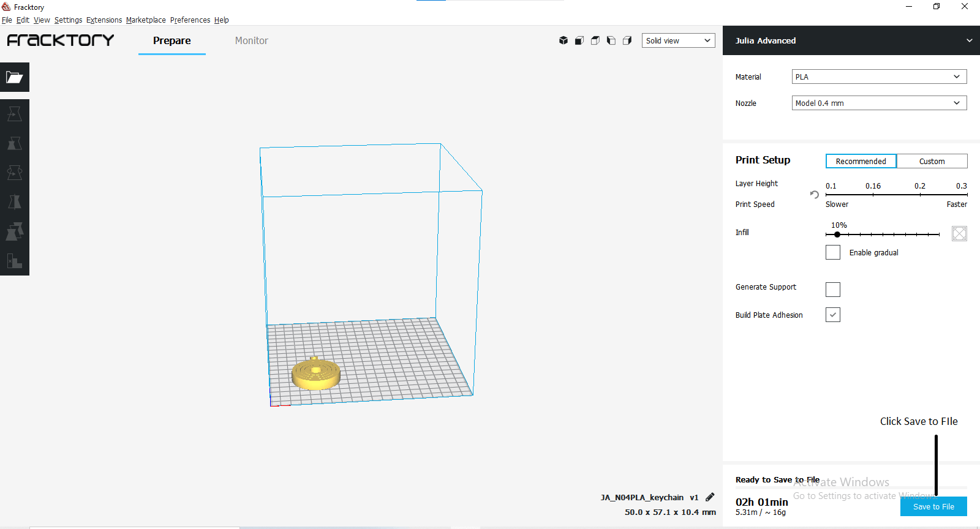Set layer height slider to 0.16
Viewport: 980px width, 529px height.
(873, 195)
